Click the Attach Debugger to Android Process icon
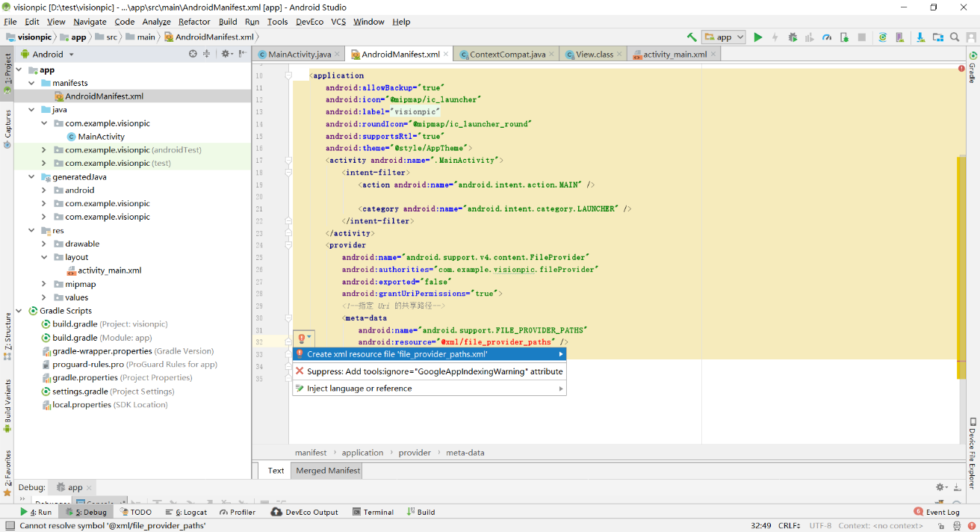Screen dimensions: 980x532 pyautogui.click(x=844, y=37)
